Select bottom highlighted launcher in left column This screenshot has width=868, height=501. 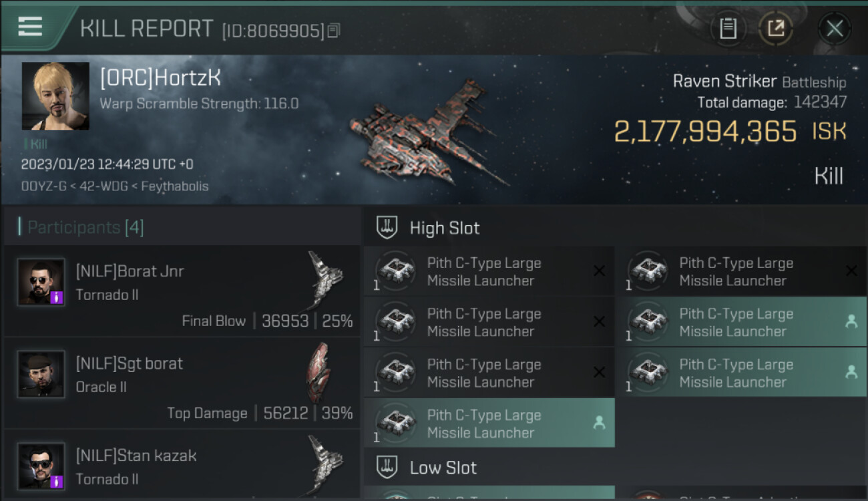489,424
